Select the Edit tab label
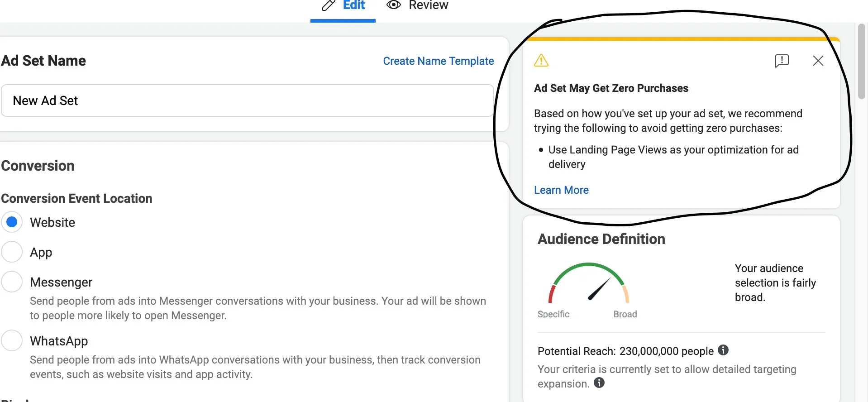The width and height of the screenshot is (868, 402). tap(353, 5)
